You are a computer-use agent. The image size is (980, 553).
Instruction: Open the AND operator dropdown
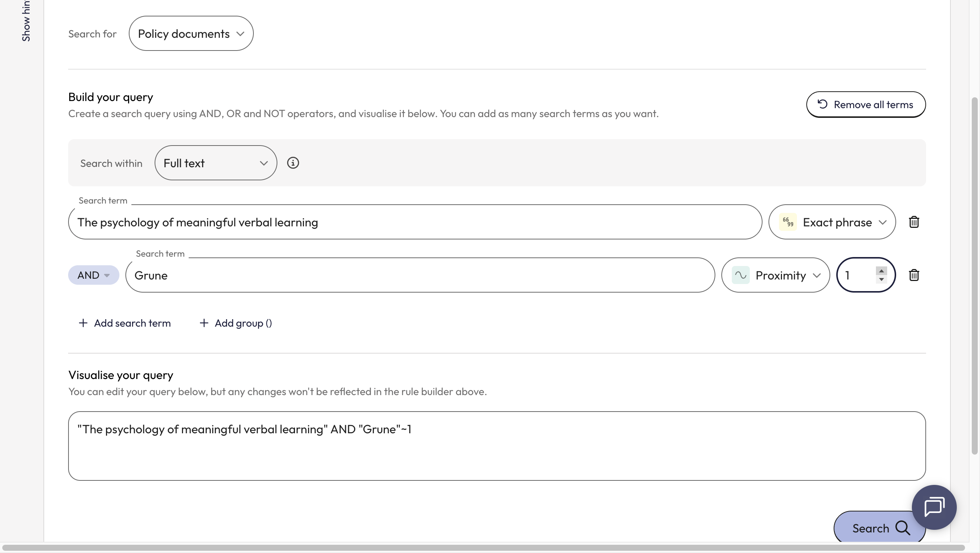(94, 275)
